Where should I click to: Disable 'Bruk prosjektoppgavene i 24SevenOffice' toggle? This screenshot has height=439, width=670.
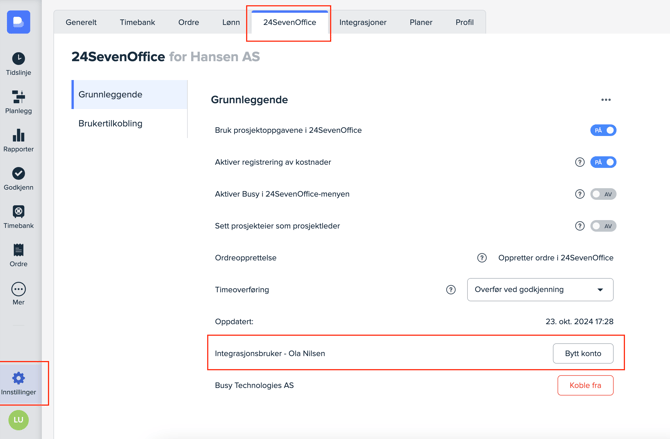[x=603, y=130]
